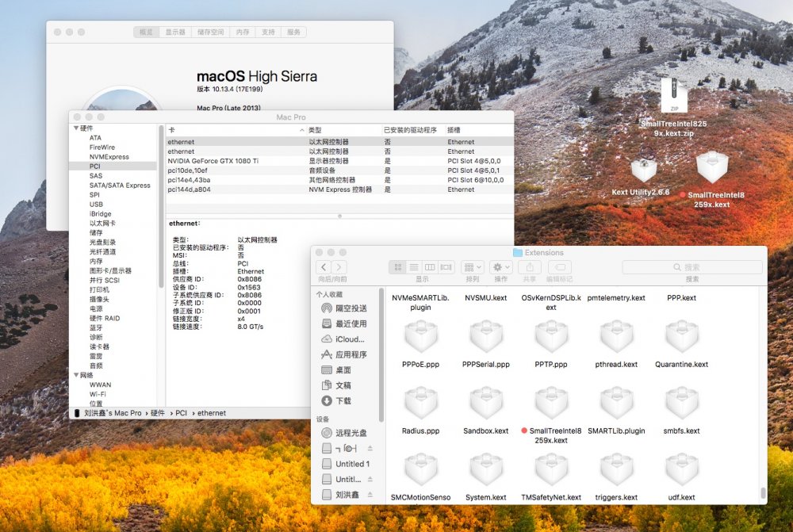793x532 pixels.
Task: Click the 已安装的驱动程序 column header
Action: pyautogui.click(x=412, y=130)
